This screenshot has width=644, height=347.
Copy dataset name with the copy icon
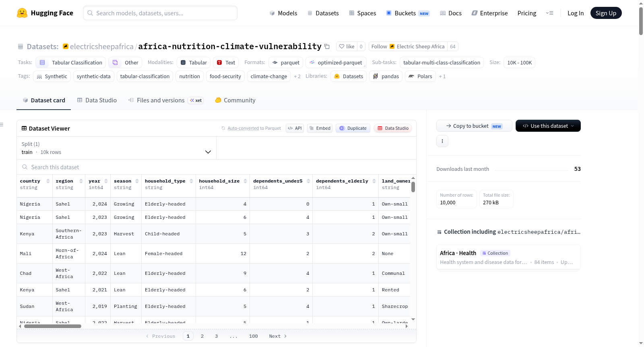(327, 47)
